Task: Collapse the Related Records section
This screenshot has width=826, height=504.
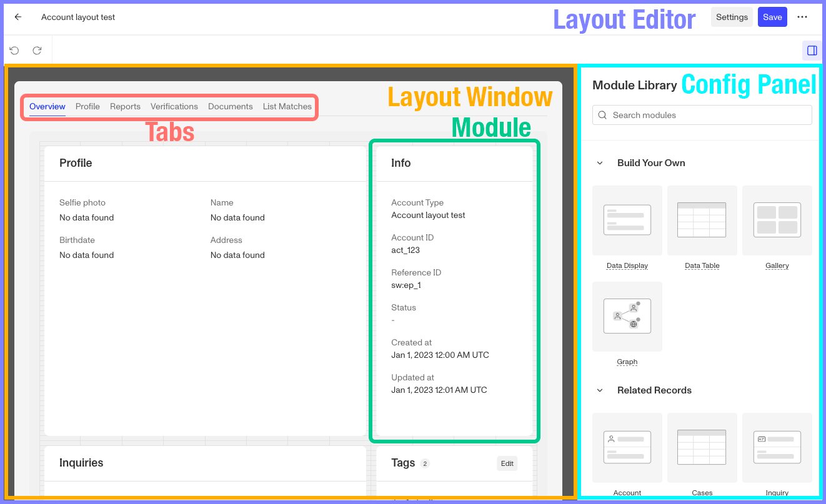Action: point(600,390)
